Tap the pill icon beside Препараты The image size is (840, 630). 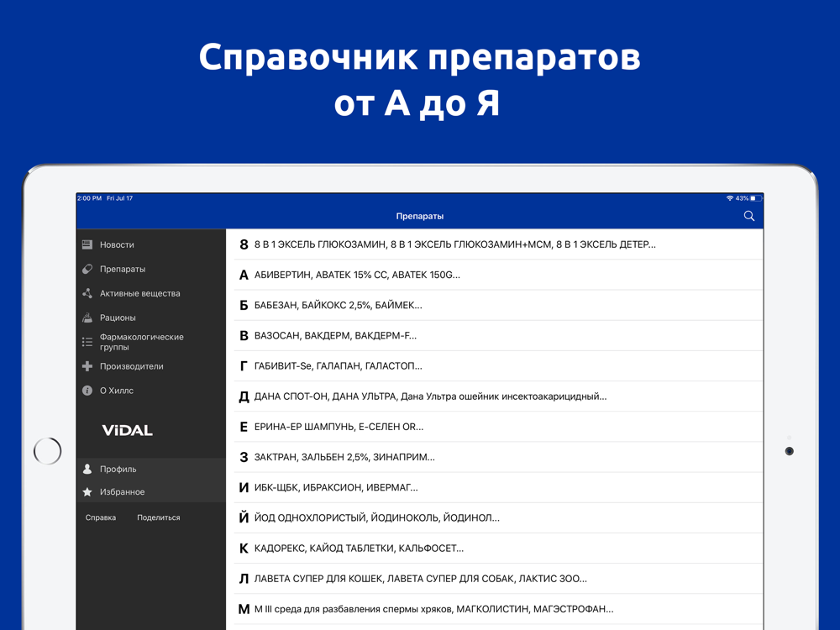(87, 269)
